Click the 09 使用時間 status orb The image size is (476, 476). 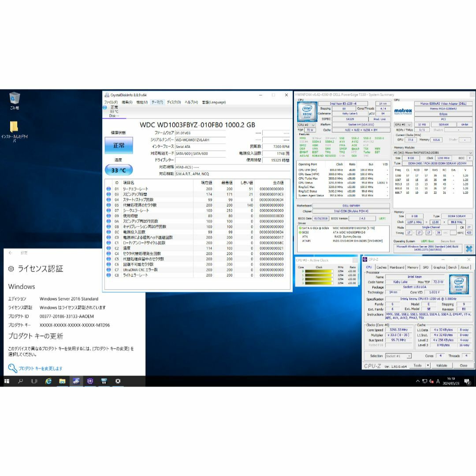coord(109,216)
